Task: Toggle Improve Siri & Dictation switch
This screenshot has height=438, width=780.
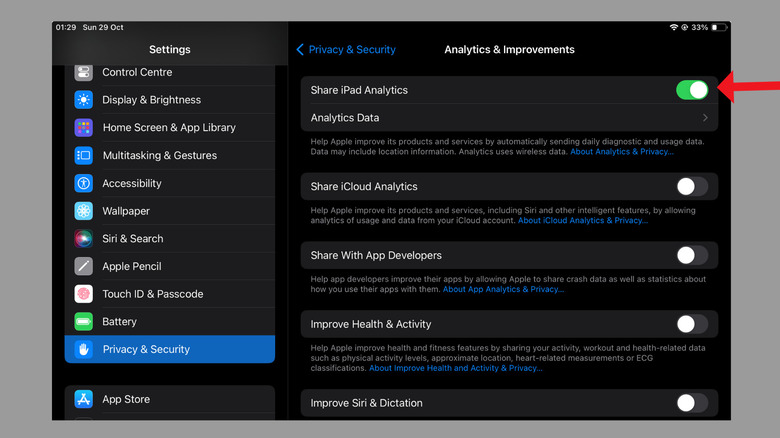Action: tap(692, 403)
